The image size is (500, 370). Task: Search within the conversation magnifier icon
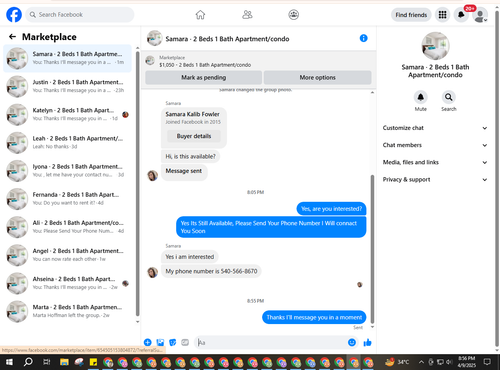[449, 97]
